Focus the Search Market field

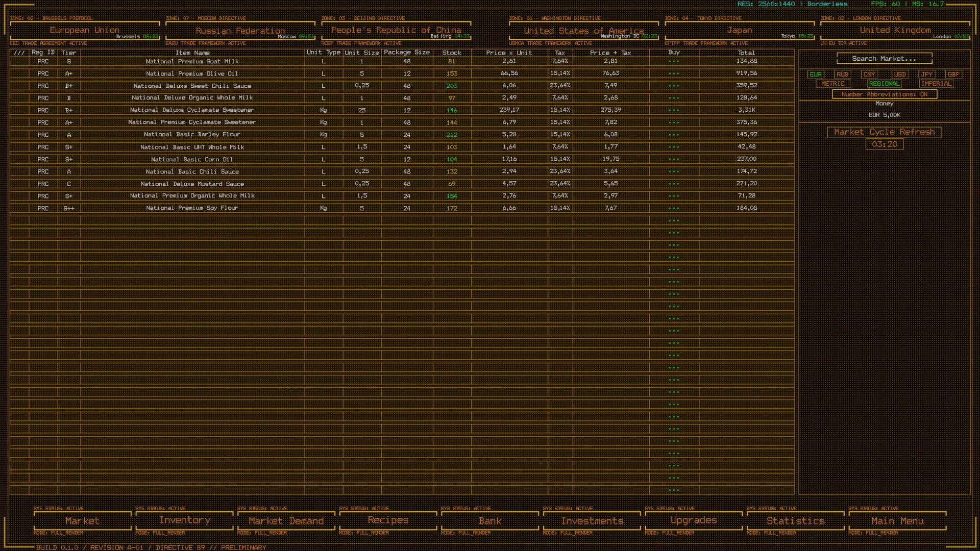(885, 59)
